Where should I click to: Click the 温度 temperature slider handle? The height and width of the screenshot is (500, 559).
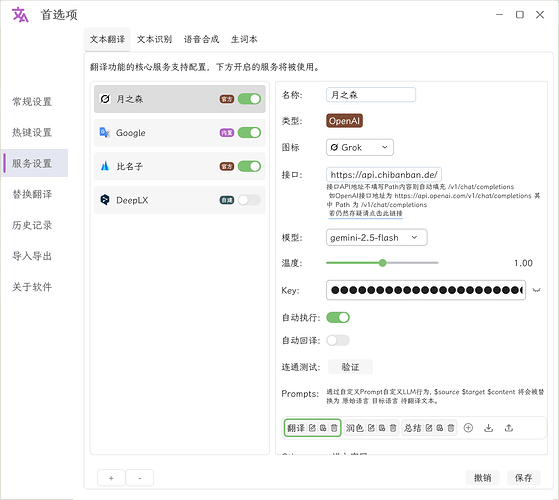point(383,263)
